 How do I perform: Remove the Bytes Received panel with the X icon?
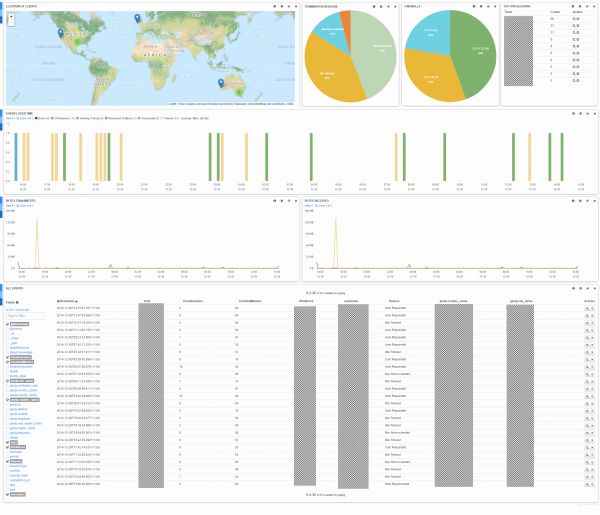[592, 201]
